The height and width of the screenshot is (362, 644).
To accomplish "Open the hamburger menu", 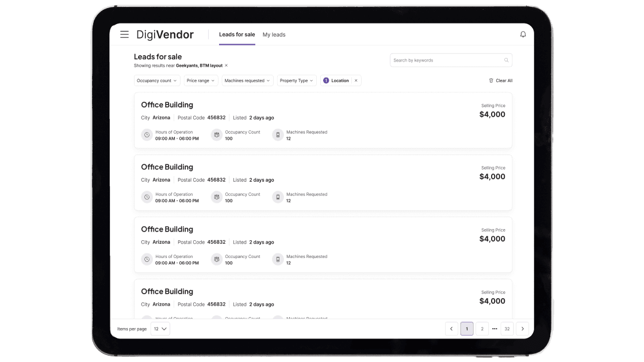I will tap(124, 34).
